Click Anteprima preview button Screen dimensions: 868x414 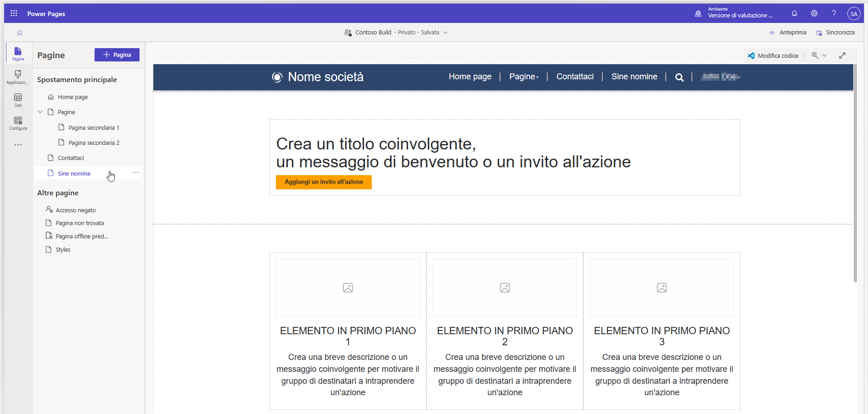[x=788, y=33]
